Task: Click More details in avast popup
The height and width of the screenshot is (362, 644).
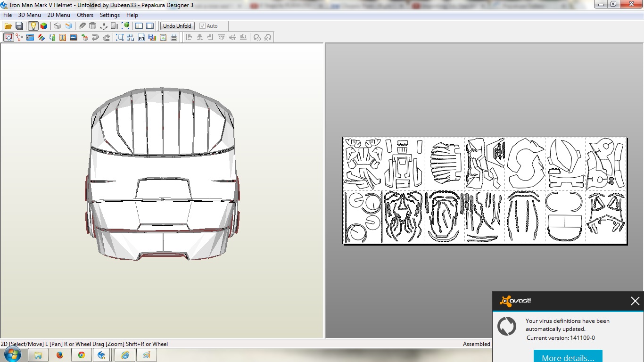Action: pyautogui.click(x=568, y=357)
